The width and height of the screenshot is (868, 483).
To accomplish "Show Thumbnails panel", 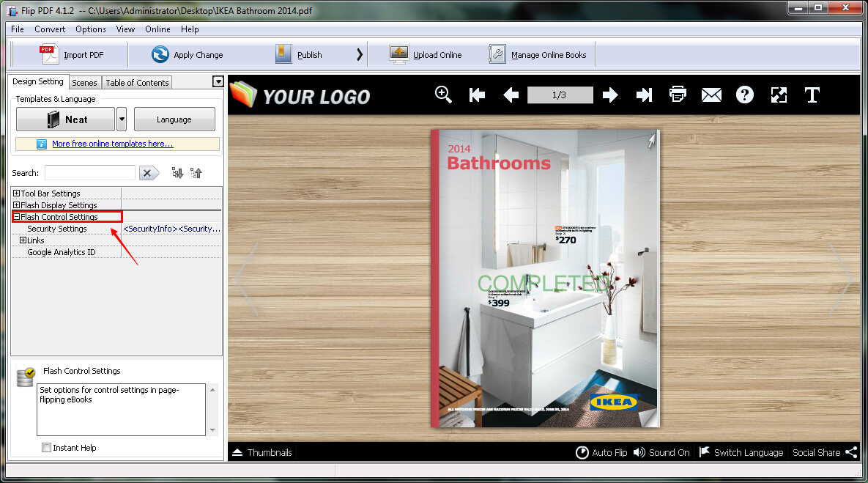I will click(261, 452).
